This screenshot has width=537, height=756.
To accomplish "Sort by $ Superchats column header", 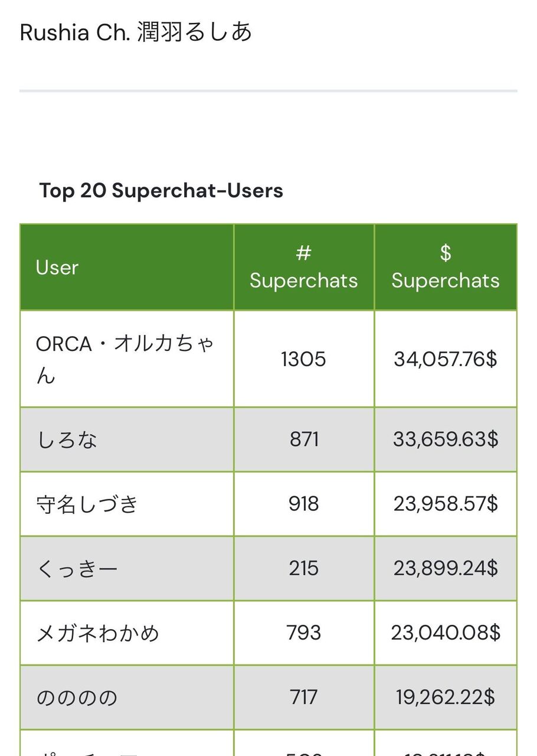I will 446,268.
